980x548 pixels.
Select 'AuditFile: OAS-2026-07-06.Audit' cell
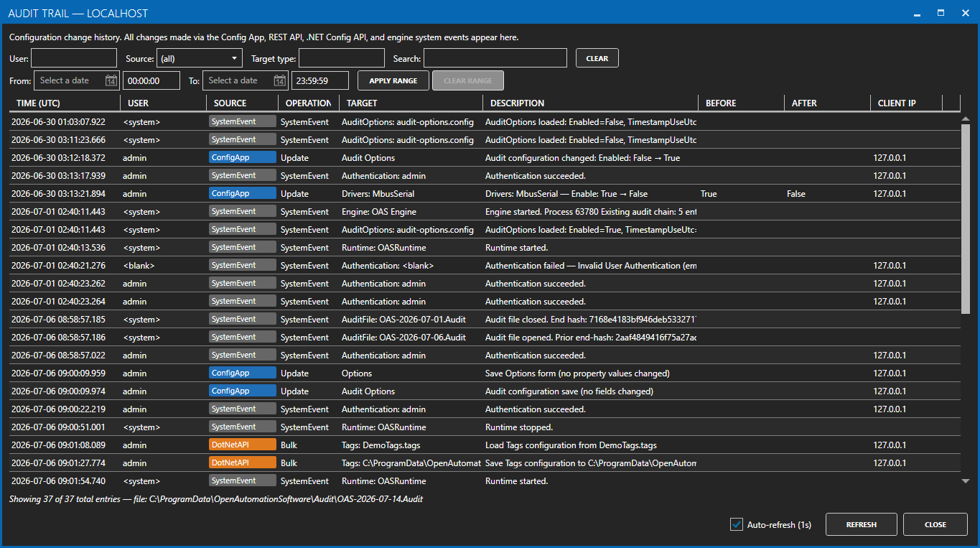click(x=404, y=338)
